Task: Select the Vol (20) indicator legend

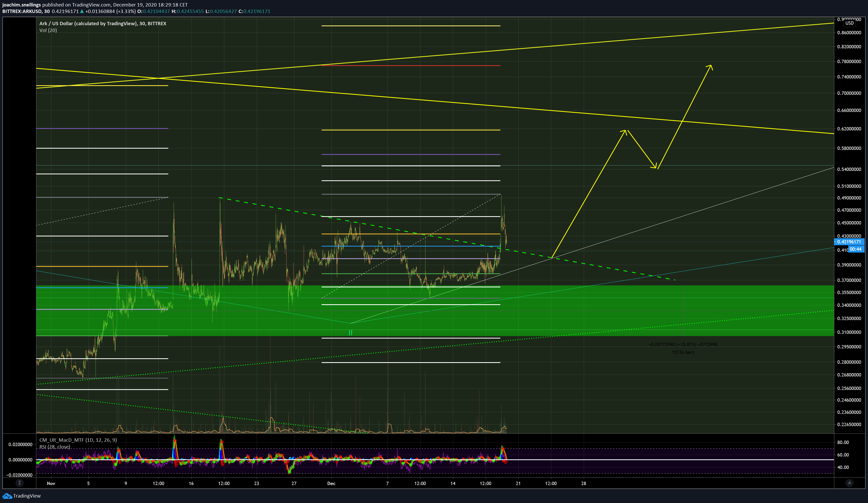Action: pyautogui.click(x=48, y=30)
